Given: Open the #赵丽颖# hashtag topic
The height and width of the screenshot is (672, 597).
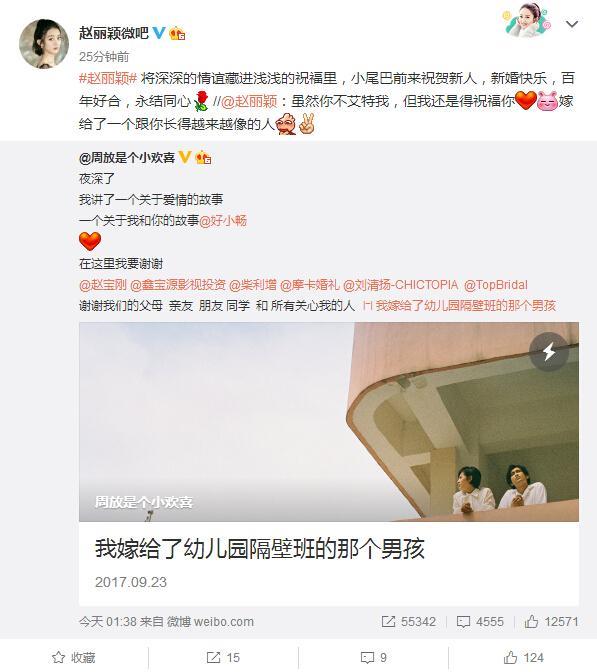Looking at the screenshot, I should [108, 78].
